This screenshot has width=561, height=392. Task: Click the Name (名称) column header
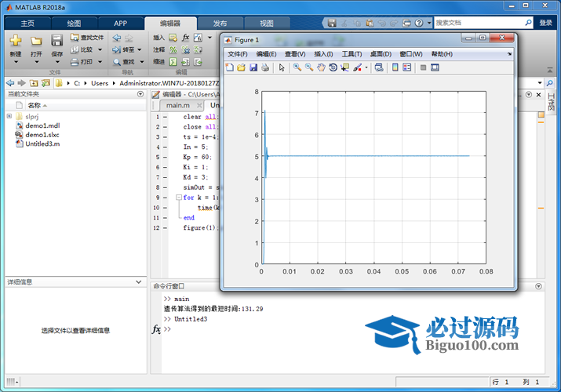(35, 105)
